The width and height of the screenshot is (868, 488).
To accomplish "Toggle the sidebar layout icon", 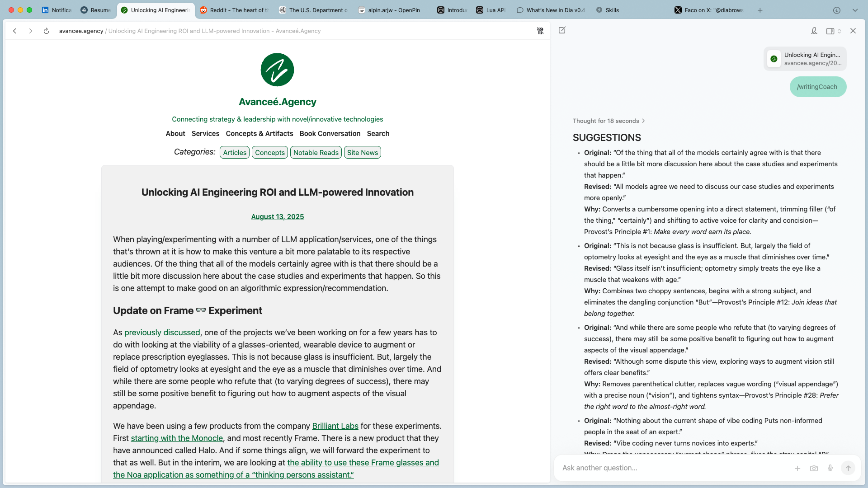I will tap(830, 31).
